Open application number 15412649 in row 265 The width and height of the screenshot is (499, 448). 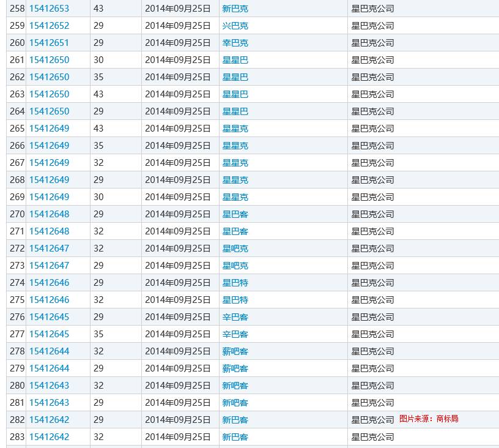[x=49, y=129]
